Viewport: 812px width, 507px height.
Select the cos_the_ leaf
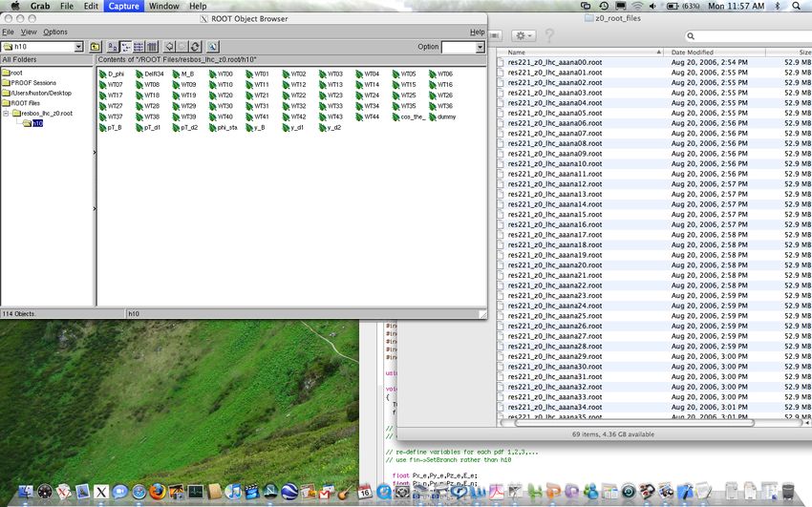coord(409,116)
